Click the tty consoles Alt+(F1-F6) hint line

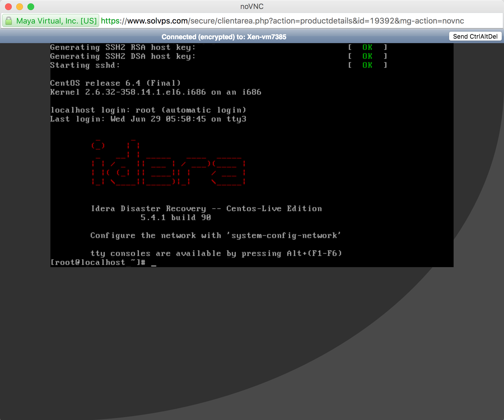tap(216, 253)
